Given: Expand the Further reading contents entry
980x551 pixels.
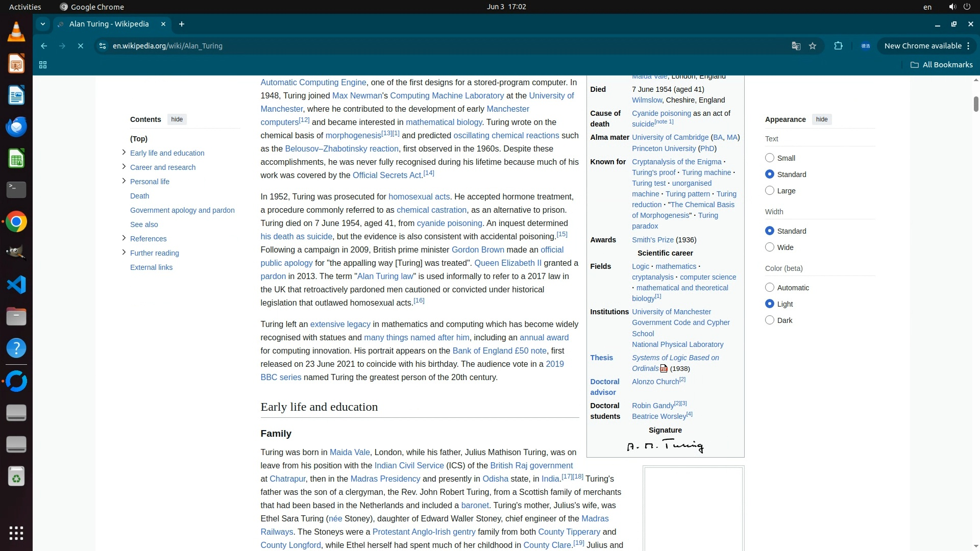Looking at the screenshot, I should 124,252.
